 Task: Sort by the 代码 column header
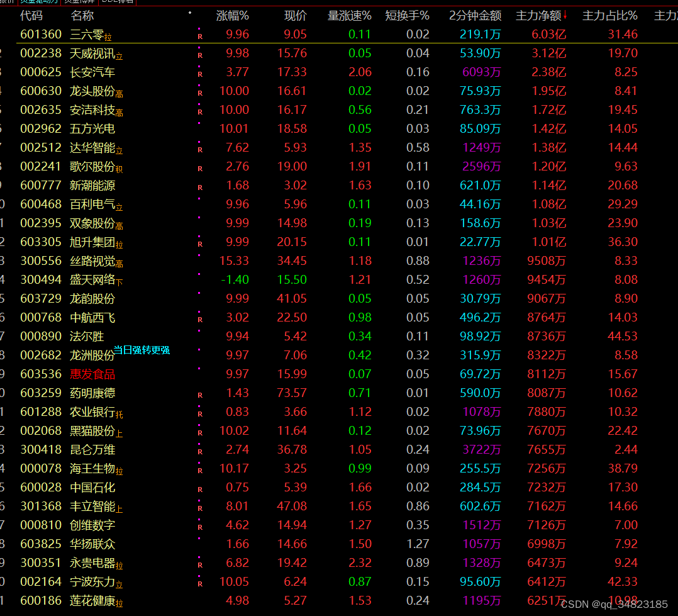pos(31,16)
